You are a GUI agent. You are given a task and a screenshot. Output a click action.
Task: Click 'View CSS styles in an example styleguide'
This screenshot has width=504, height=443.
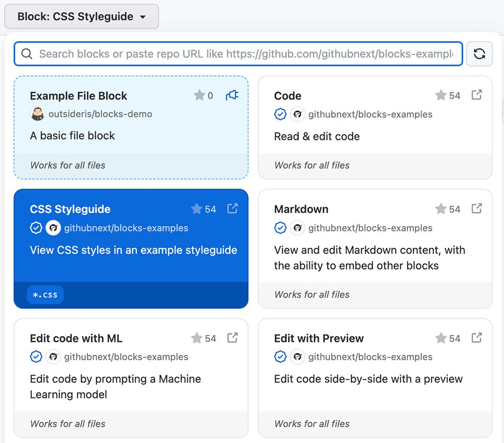[134, 250]
